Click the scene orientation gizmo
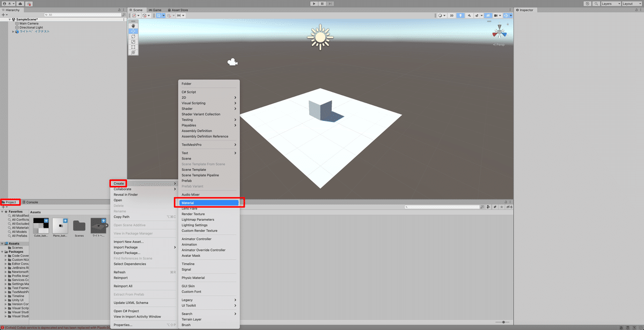The image size is (644, 330). click(x=499, y=32)
